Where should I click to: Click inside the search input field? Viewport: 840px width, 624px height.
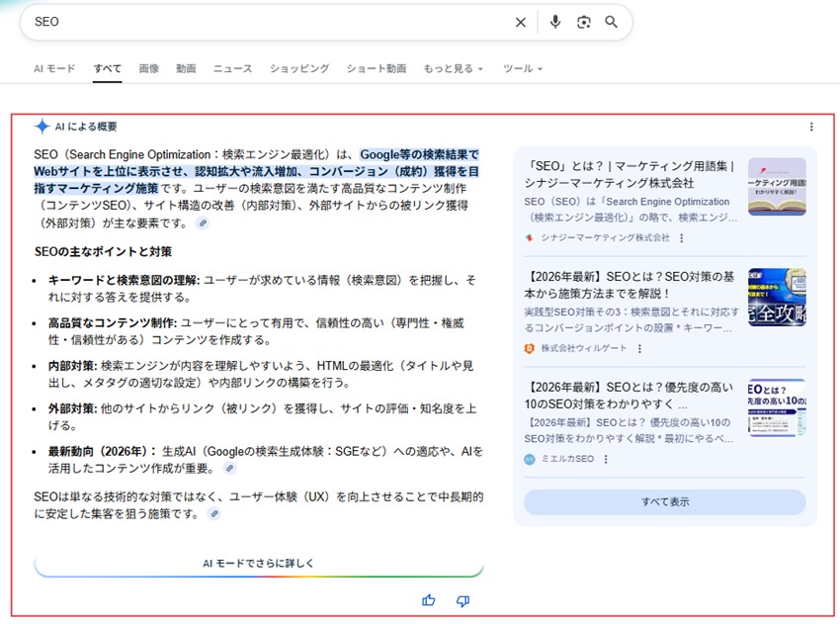pyautogui.click(x=198, y=22)
